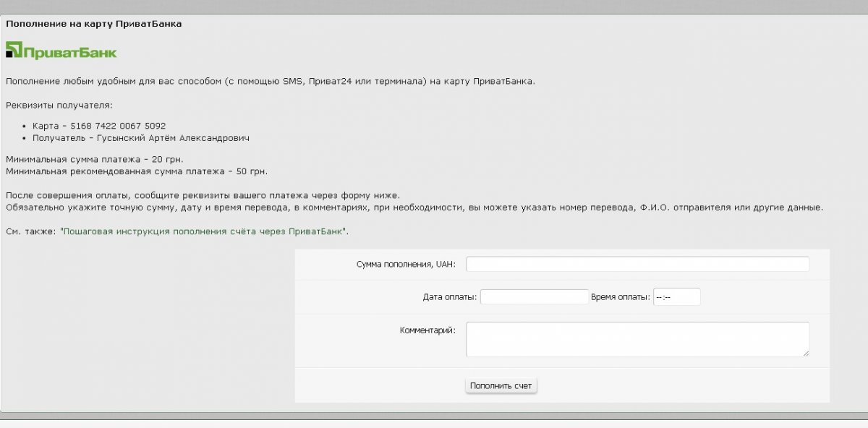Click the Пополнить счет button
Image resolution: width=868 pixels, height=428 pixels.
[x=501, y=386]
